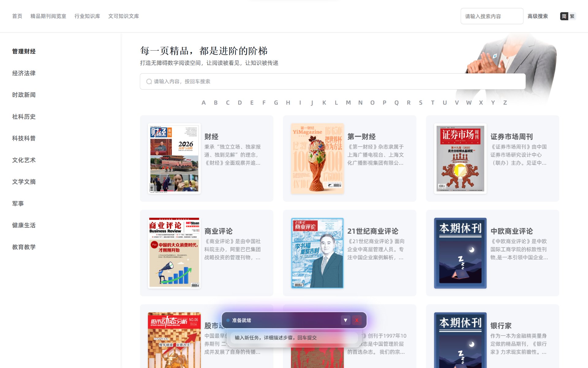Screen dimensions: 588x368
Task: Select 军事 category in sidebar
Action: (x=18, y=204)
